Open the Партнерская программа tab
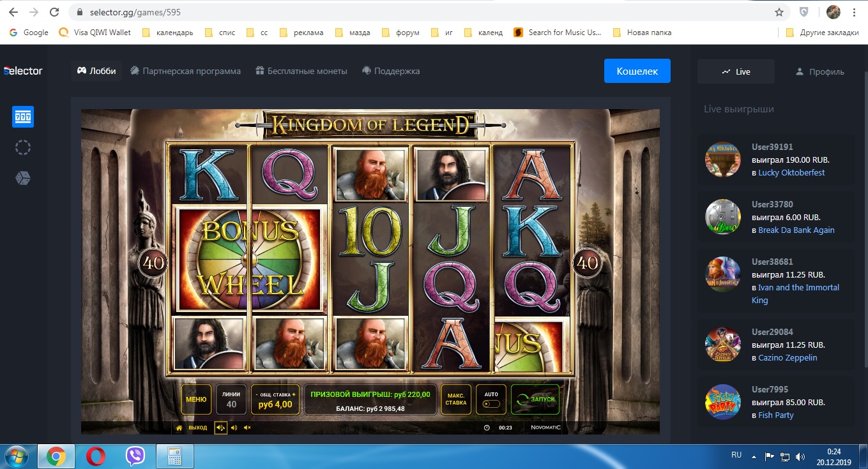This screenshot has height=469, width=868. (186, 71)
